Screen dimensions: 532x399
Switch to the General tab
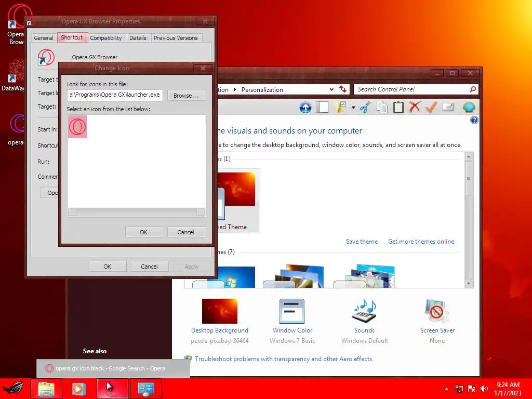[x=44, y=38]
